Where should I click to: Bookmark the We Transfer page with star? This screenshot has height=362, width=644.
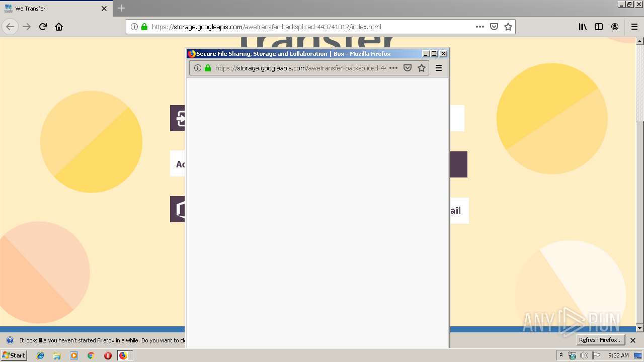[x=508, y=27]
